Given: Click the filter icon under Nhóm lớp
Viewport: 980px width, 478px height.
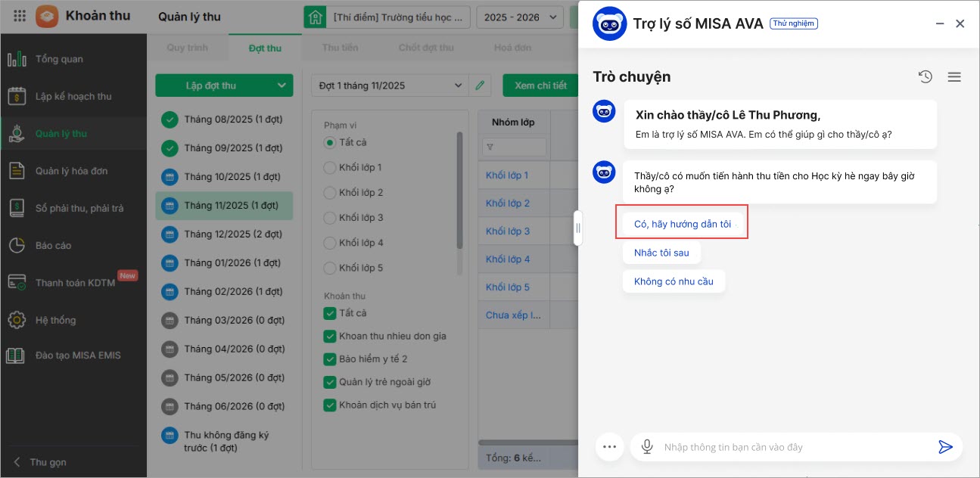Looking at the screenshot, I should [x=490, y=147].
